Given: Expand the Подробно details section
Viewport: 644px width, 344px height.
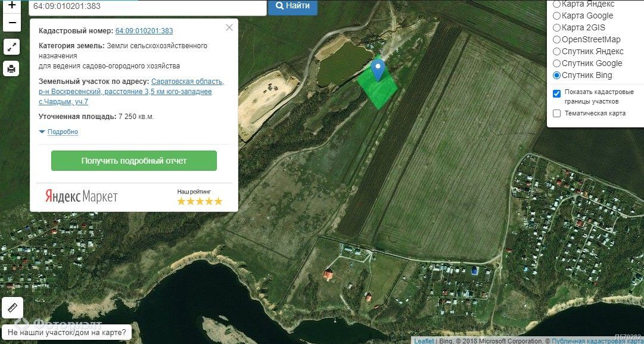Looking at the screenshot, I should (62, 132).
